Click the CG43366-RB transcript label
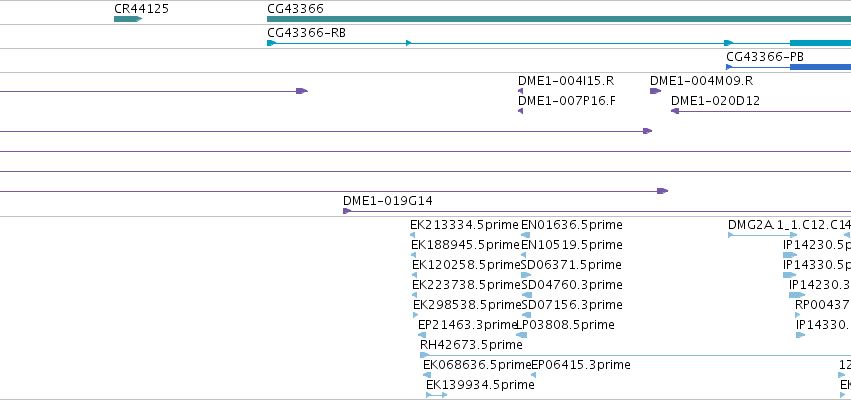Screen dimensions: 851x400 [307, 33]
